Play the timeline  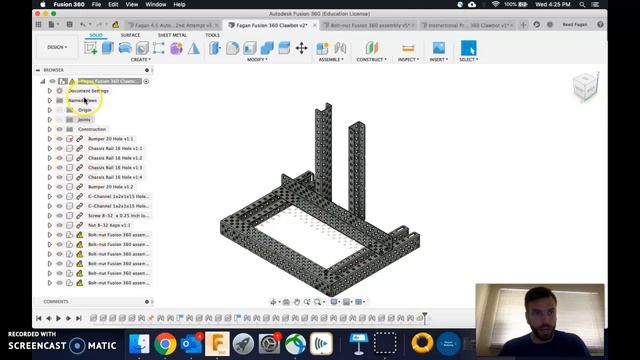[x=58, y=318]
